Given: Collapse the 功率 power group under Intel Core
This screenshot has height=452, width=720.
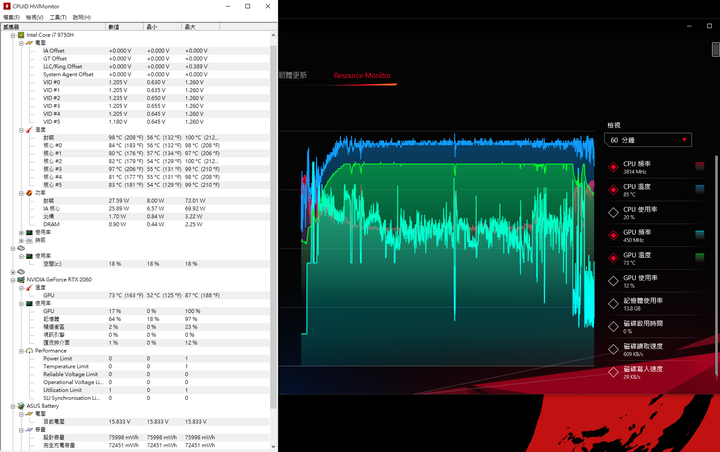Looking at the screenshot, I should pyautogui.click(x=21, y=193).
